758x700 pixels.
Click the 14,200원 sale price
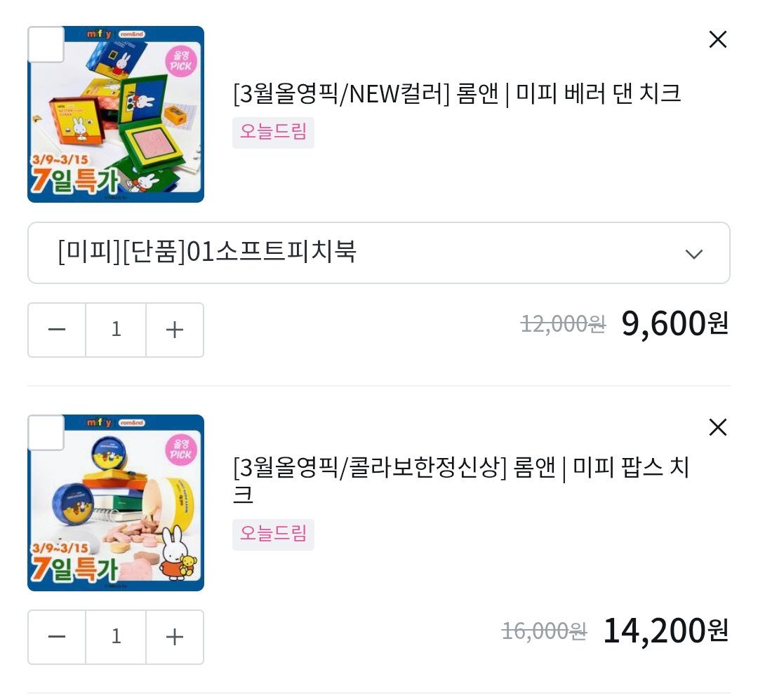tap(665, 631)
